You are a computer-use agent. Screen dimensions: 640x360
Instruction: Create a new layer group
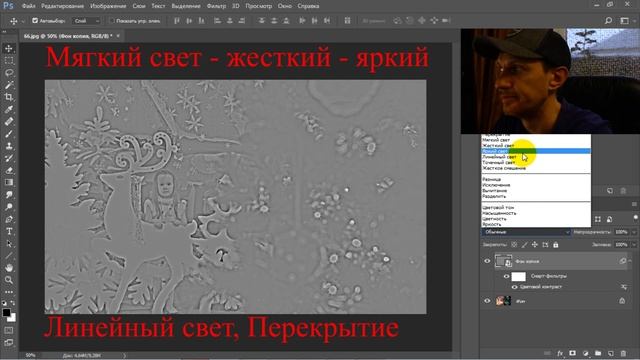pyautogui.click(x=598, y=353)
